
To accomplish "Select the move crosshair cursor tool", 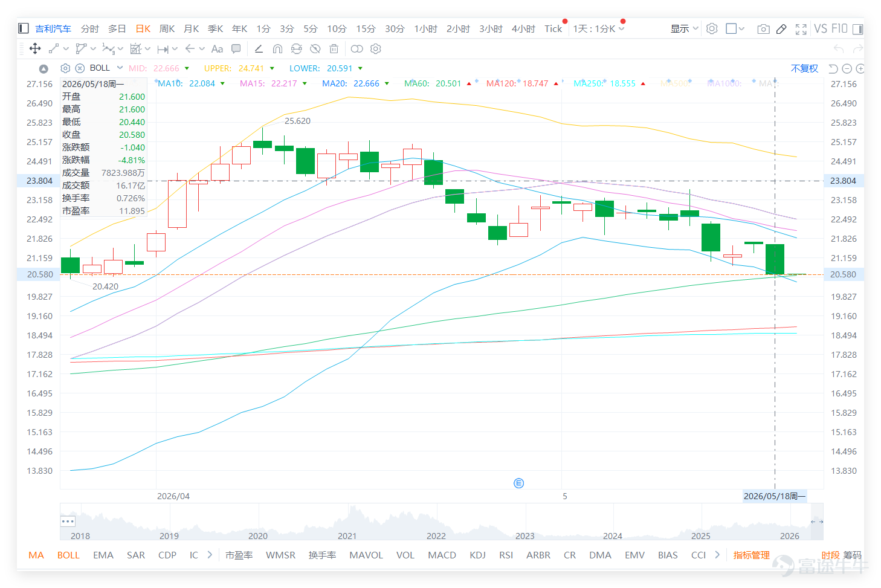I will pos(35,49).
